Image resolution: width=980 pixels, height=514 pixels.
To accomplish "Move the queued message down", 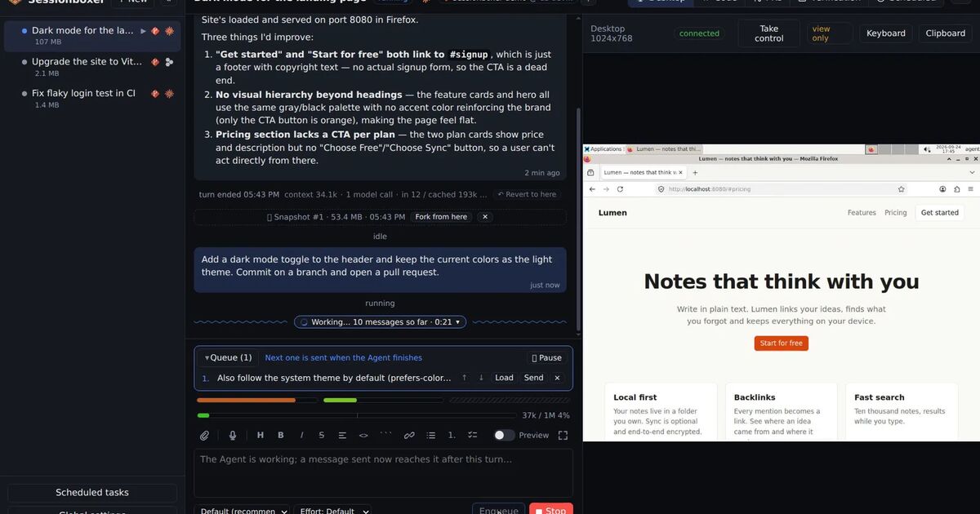I will (x=481, y=378).
